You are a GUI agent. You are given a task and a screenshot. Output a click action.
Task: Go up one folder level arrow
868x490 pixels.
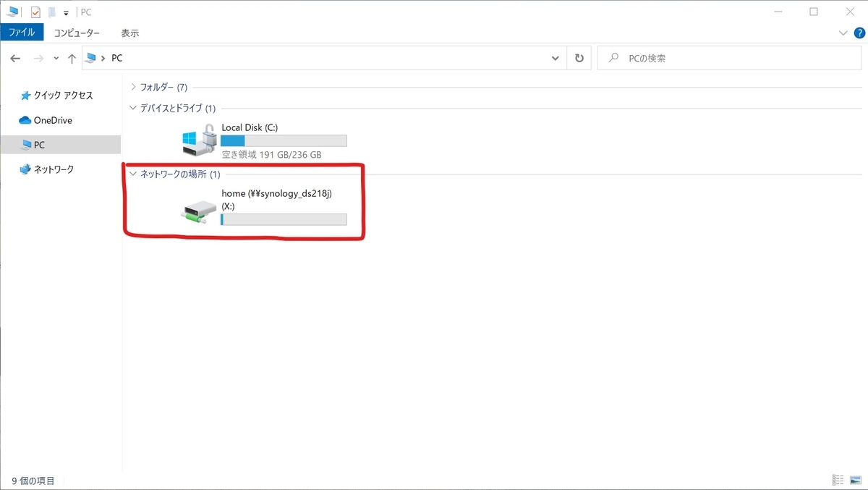coord(72,59)
